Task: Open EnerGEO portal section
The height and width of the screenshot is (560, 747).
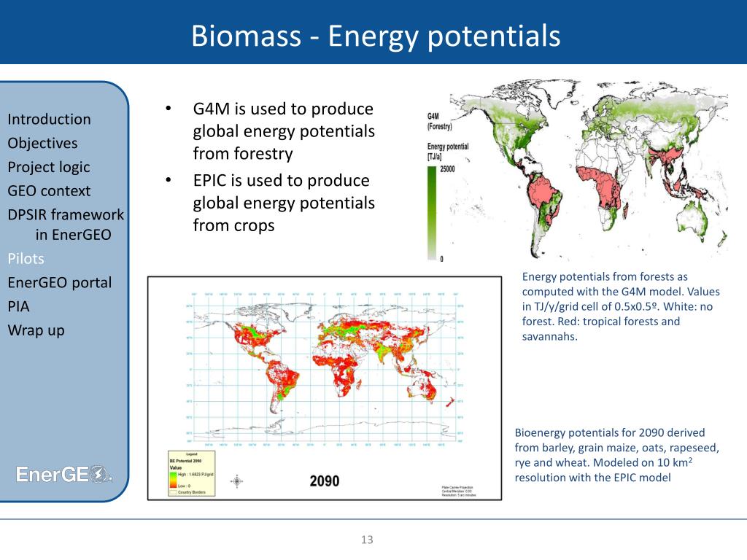Action: click(x=60, y=282)
